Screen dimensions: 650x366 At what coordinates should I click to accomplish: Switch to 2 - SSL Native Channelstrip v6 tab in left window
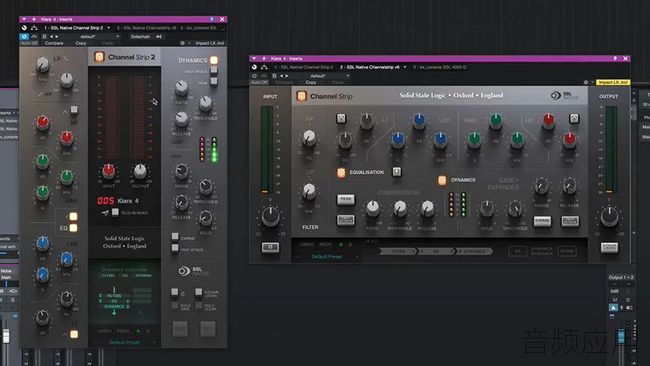tap(146, 28)
